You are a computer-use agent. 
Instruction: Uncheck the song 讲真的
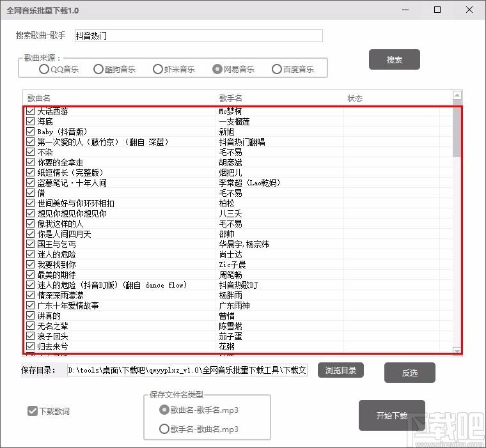point(31,316)
